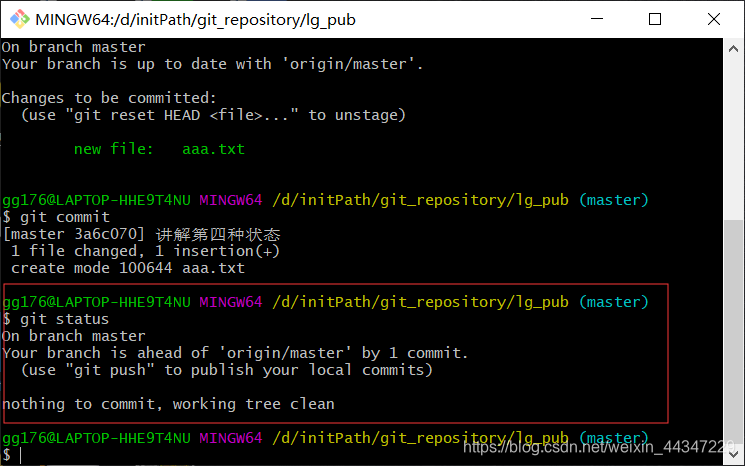Click the empty prompt with cursor at bottom
The height and width of the screenshot is (466, 745).
12,455
